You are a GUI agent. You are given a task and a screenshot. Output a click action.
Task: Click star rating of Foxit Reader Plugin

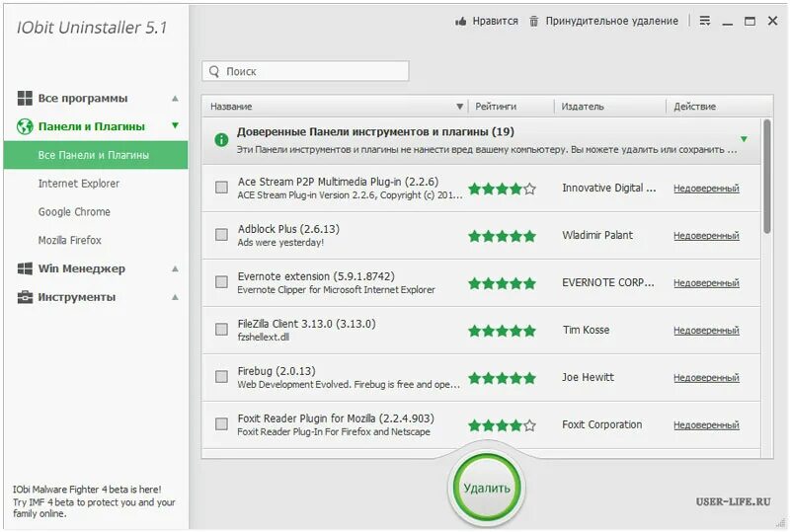[502, 425]
